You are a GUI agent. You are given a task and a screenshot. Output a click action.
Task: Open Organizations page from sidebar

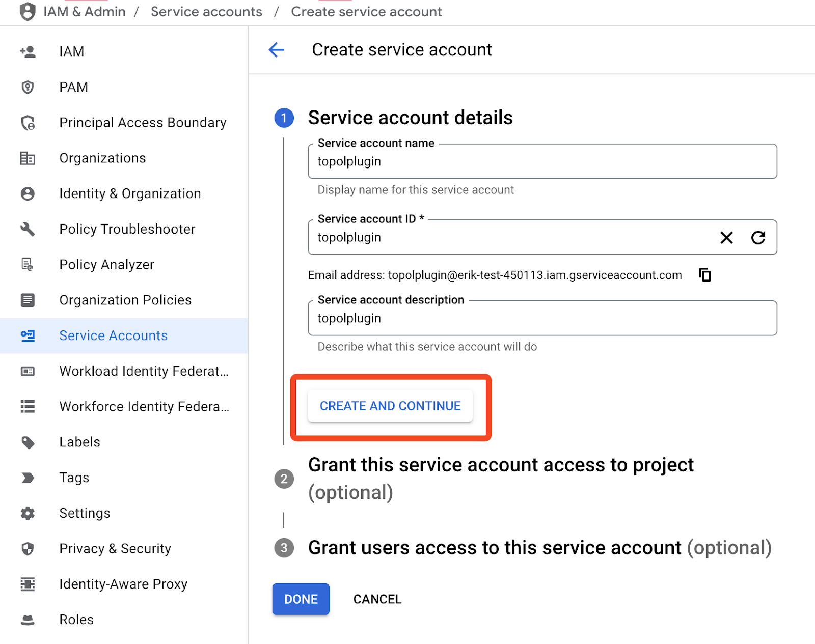tap(102, 158)
